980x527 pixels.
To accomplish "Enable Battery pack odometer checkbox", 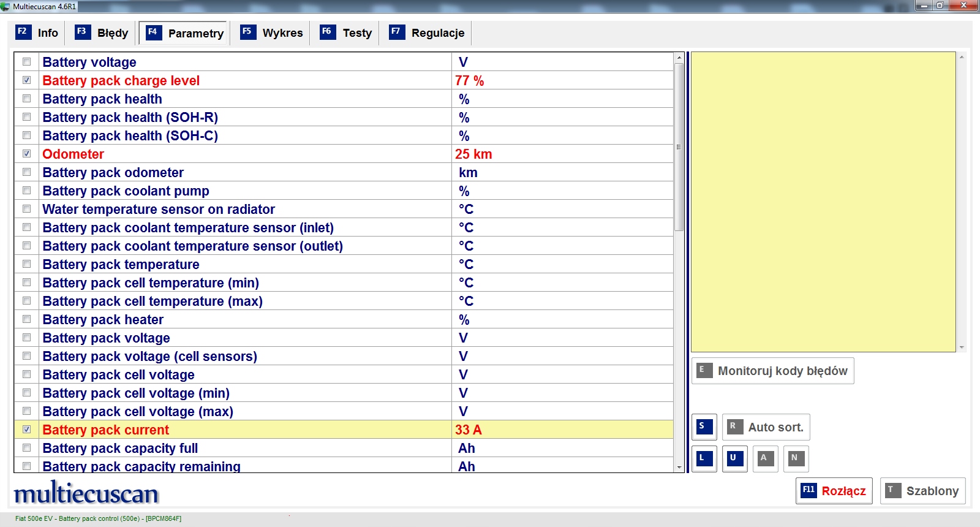I will [x=26, y=172].
